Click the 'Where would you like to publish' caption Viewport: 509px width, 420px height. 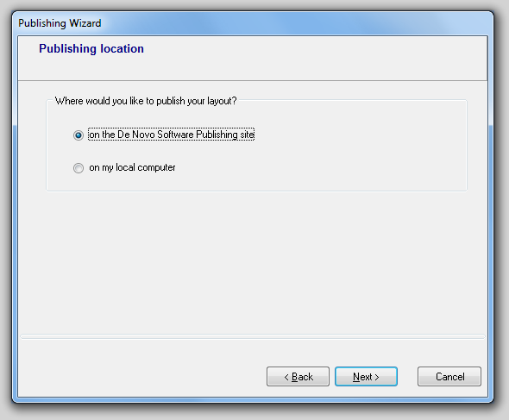(146, 101)
